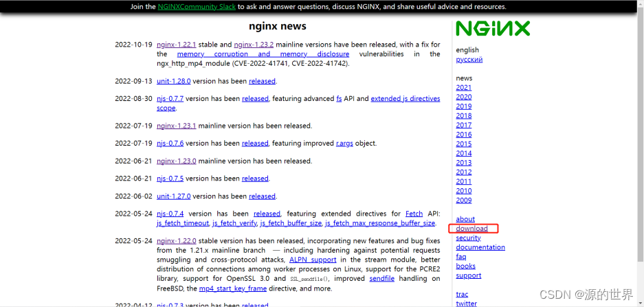Open the sendfile link
This screenshot has height=307, width=644.
[382, 279]
